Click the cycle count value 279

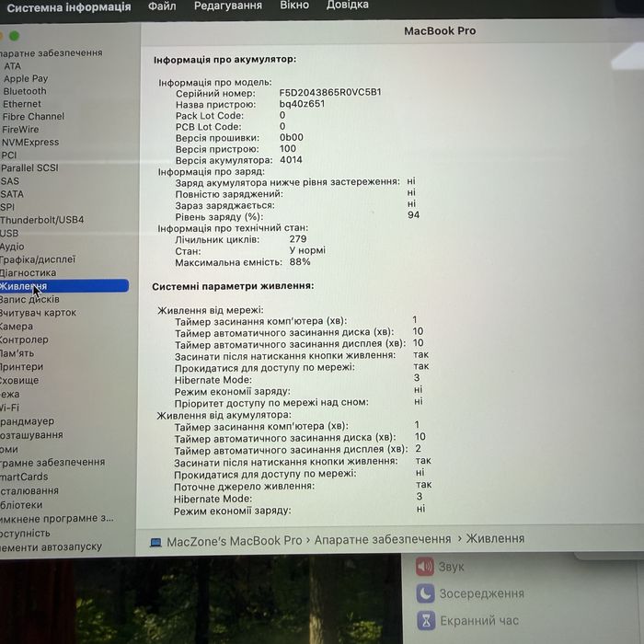(298, 239)
